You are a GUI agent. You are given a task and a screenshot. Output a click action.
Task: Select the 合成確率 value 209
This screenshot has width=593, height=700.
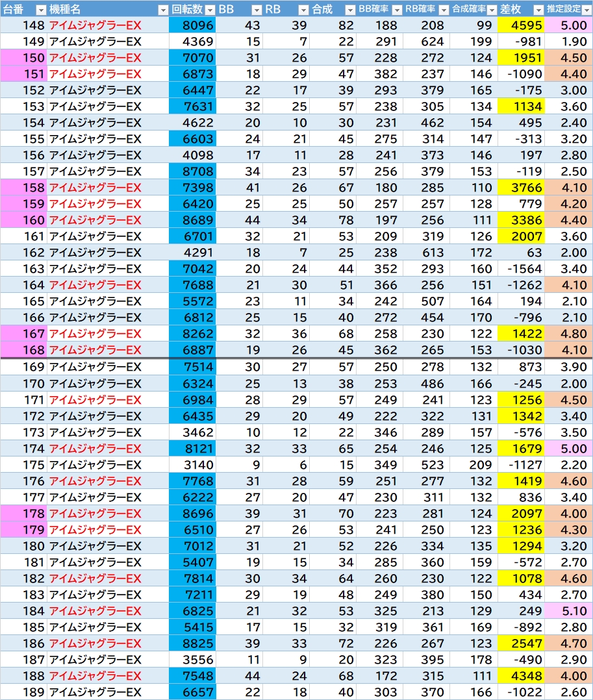pos(473,465)
